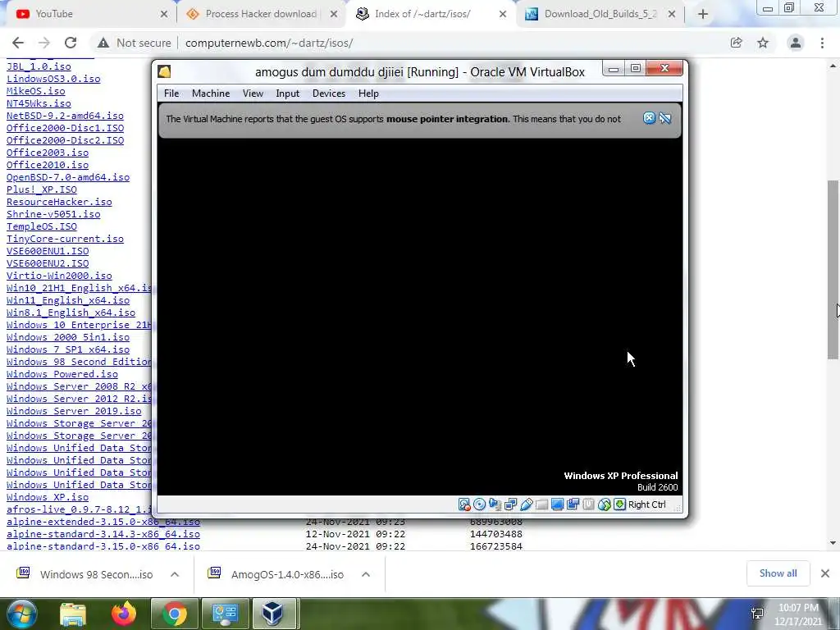Click the clock showing 10:07 PM
Image resolution: width=840 pixels, height=630 pixels.
pyautogui.click(x=798, y=608)
